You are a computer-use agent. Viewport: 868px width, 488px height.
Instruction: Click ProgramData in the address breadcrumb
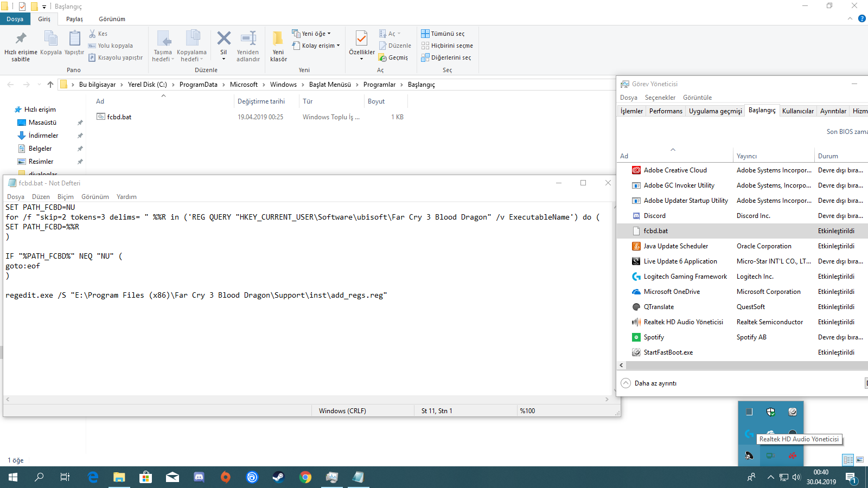pyautogui.click(x=199, y=85)
